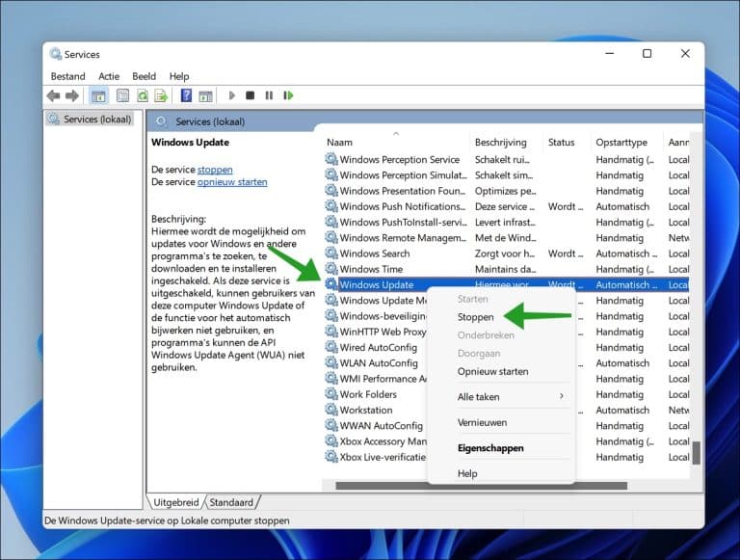The image size is (740, 560).
Task: Toggle the Show/Hide Console Tree icon
Action: coord(98,95)
